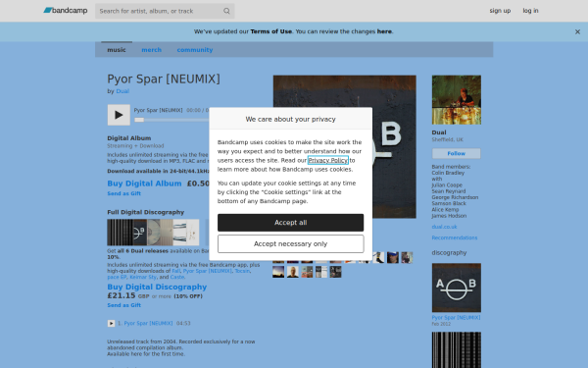The height and width of the screenshot is (368, 588).
Task: Open the striped album cover in sidebar
Action: click(457, 350)
